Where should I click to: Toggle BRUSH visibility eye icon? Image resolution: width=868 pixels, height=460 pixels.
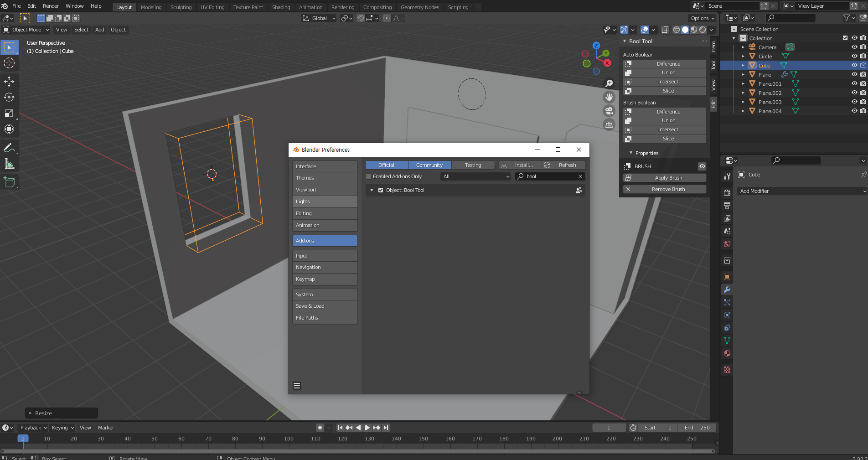click(x=702, y=166)
